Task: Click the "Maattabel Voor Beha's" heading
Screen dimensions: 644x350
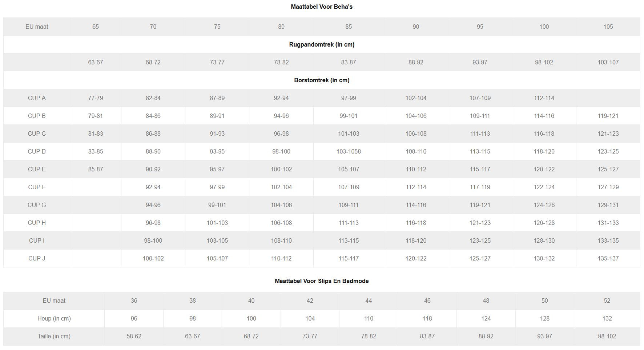Action: pos(322,7)
